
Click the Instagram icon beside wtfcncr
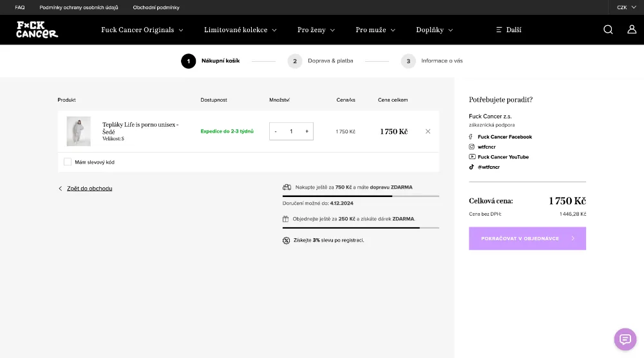point(471,147)
